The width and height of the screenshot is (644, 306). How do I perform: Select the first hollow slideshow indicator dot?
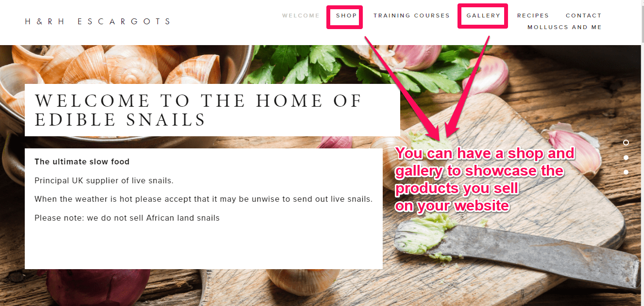tap(626, 143)
